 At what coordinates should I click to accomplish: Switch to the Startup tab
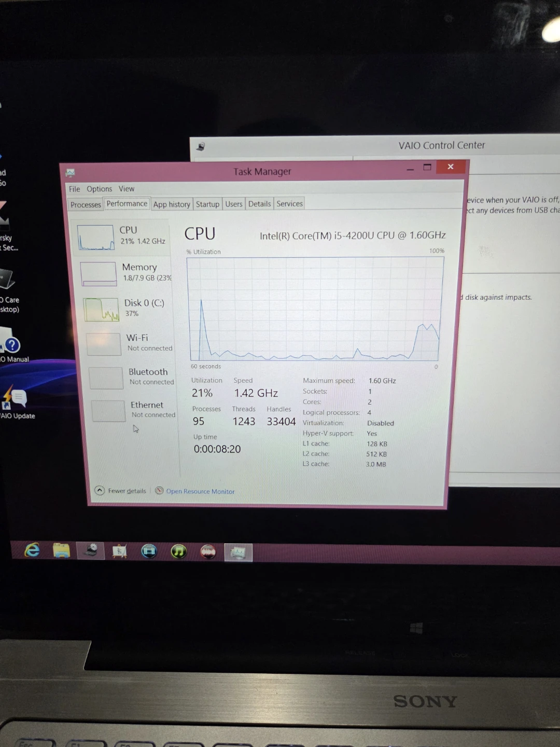(207, 204)
